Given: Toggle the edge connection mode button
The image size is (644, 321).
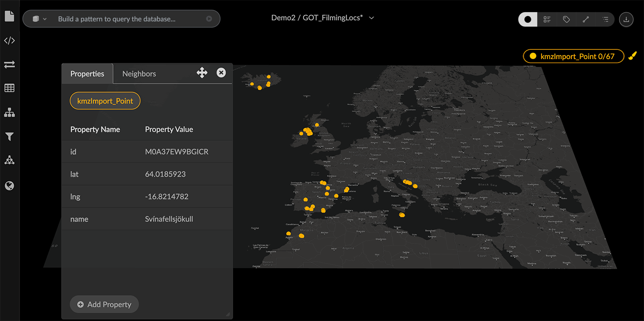Looking at the screenshot, I should pos(586,20).
